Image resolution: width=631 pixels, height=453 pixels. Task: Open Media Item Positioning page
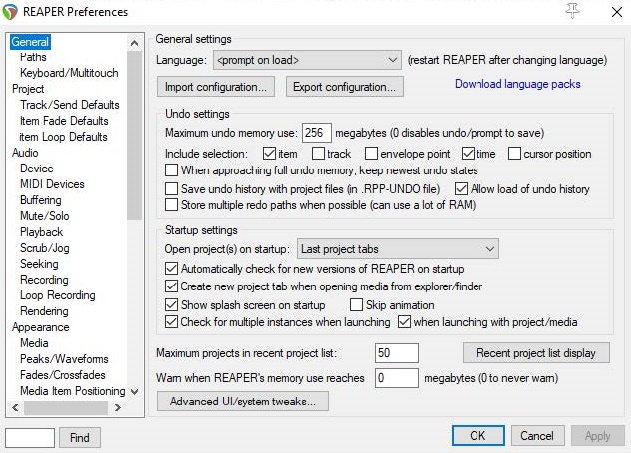point(73,391)
